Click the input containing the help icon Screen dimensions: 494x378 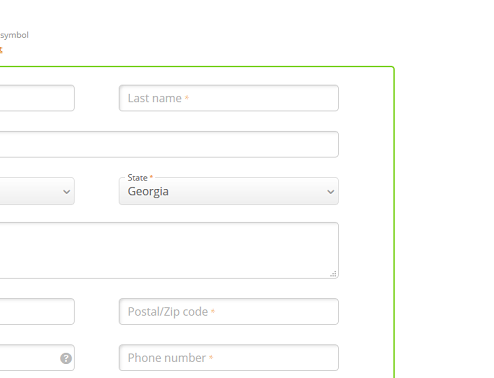pos(37,358)
